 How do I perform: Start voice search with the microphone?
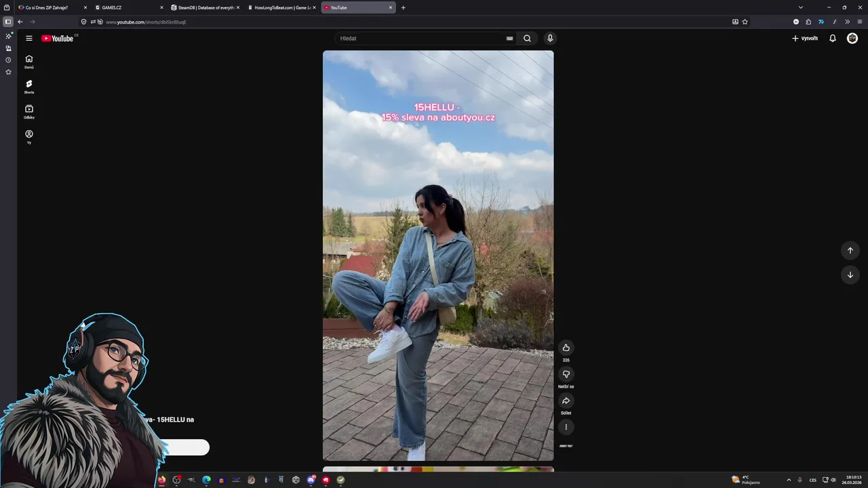coord(550,39)
